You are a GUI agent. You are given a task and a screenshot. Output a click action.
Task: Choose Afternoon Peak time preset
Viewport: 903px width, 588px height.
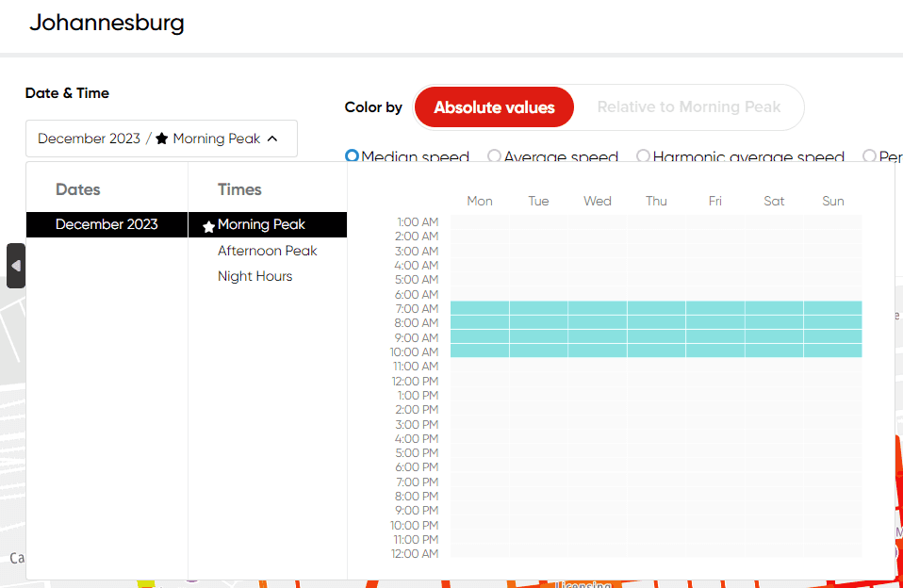pos(267,251)
